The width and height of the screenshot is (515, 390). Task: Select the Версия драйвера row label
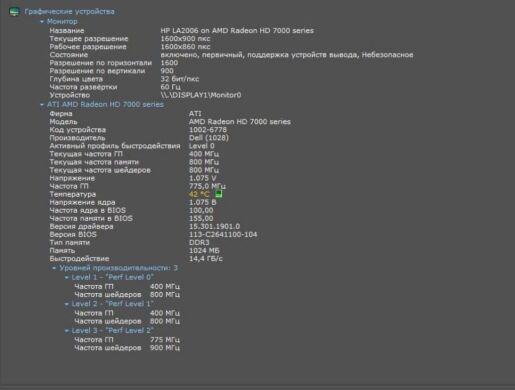[81, 226]
